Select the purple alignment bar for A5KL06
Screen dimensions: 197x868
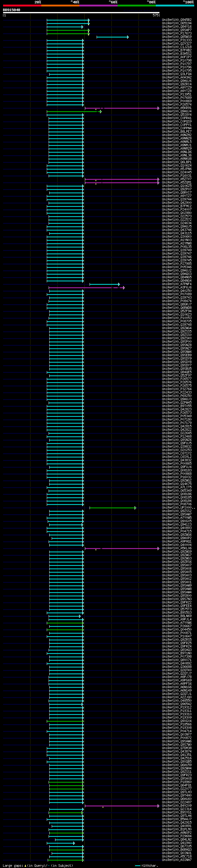[x=122, y=549]
